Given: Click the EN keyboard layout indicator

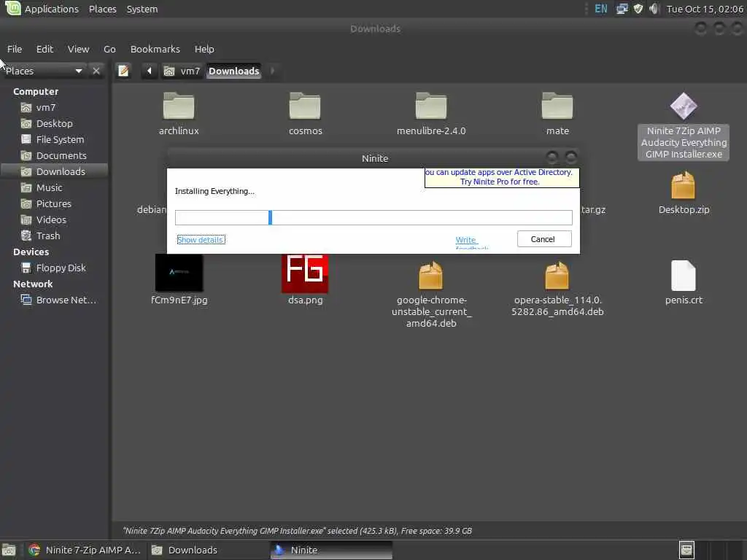Looking at the screenshot, I should coord(601,9).
